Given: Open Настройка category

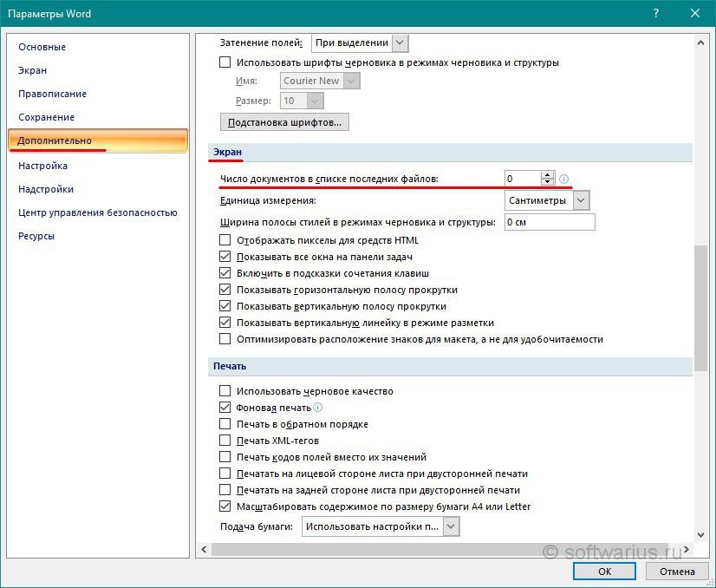Looking at the screenshot, I should click(43, 166).
